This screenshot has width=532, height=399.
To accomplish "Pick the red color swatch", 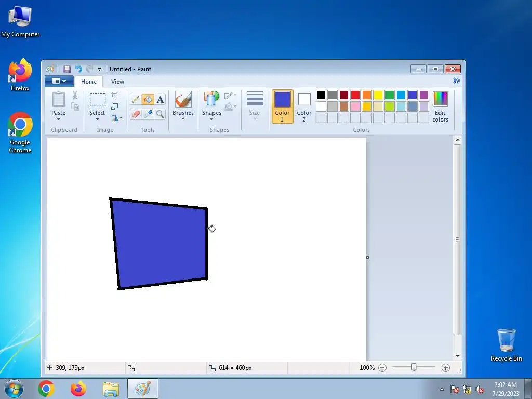I will 355,95.
